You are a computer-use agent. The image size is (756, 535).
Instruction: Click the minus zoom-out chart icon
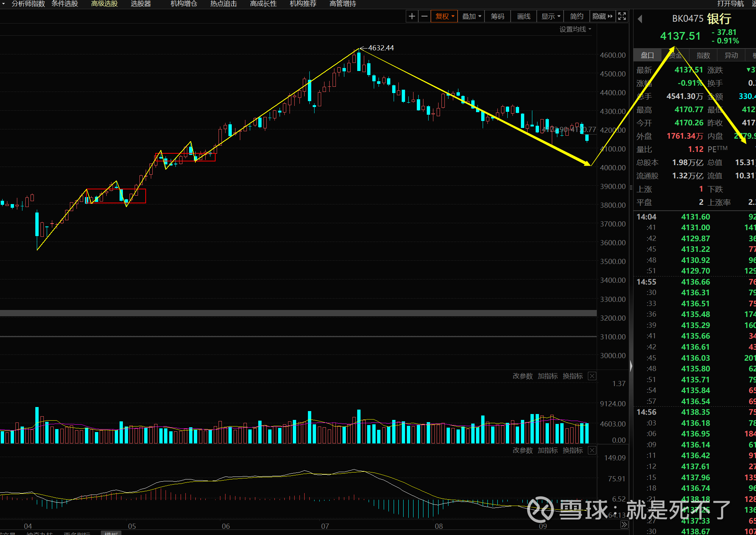(424, 16)
